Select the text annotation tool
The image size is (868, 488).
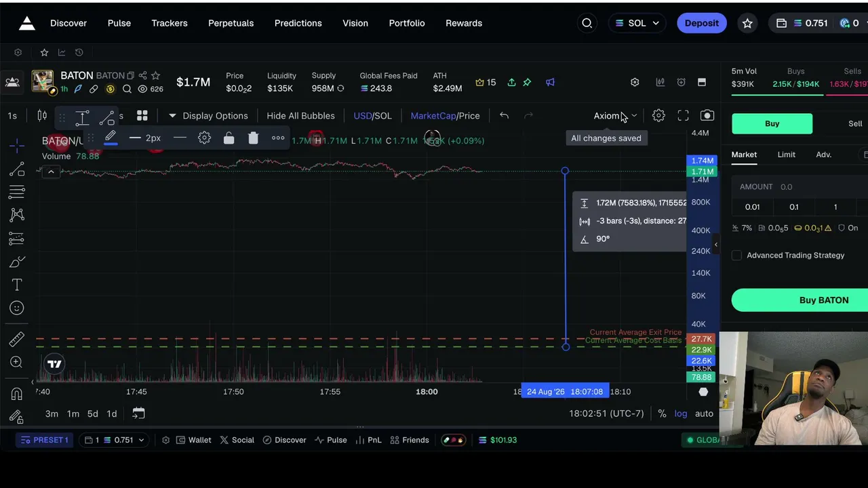click(17, 285)
